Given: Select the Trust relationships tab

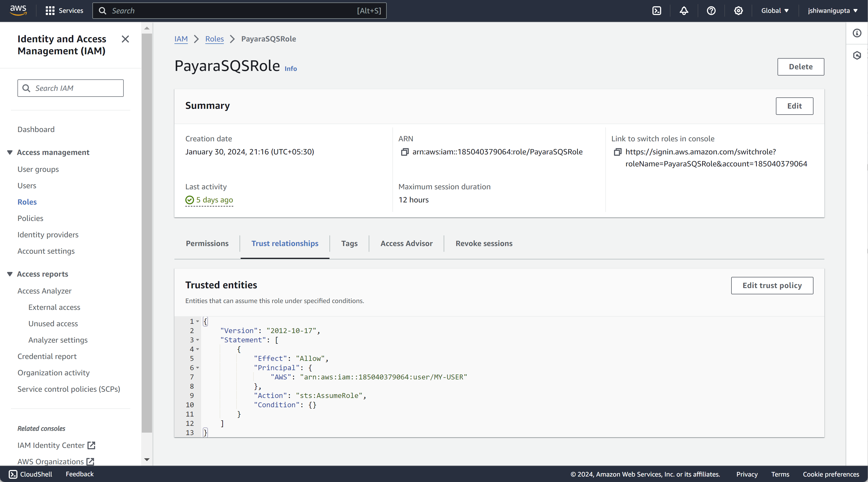Looking at the screenshot, I should click(x=285, y=243).
